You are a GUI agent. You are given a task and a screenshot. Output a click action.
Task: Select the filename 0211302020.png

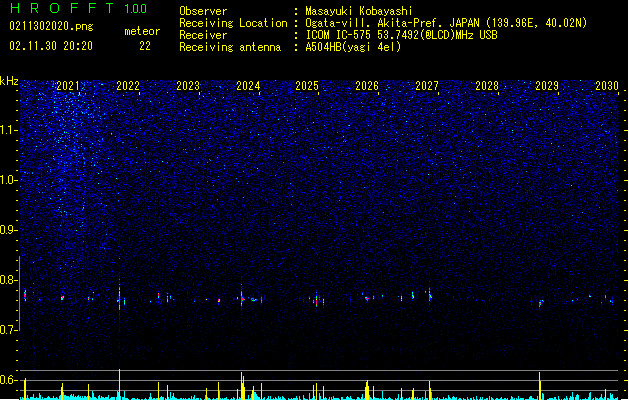click(x=51, y=26)
